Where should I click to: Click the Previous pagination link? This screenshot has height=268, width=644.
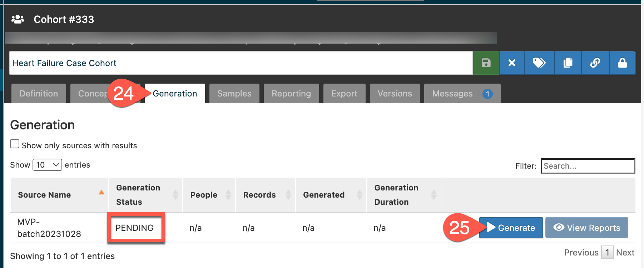[581, 253]
